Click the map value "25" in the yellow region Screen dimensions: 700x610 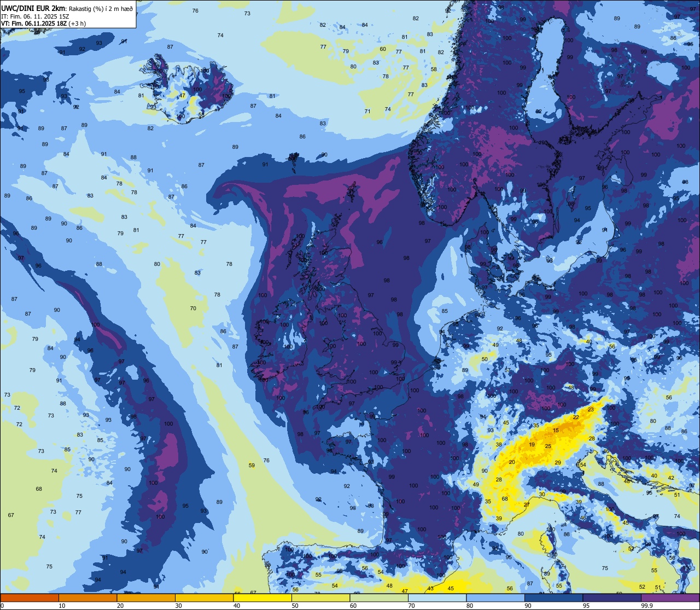click(548, 446)
